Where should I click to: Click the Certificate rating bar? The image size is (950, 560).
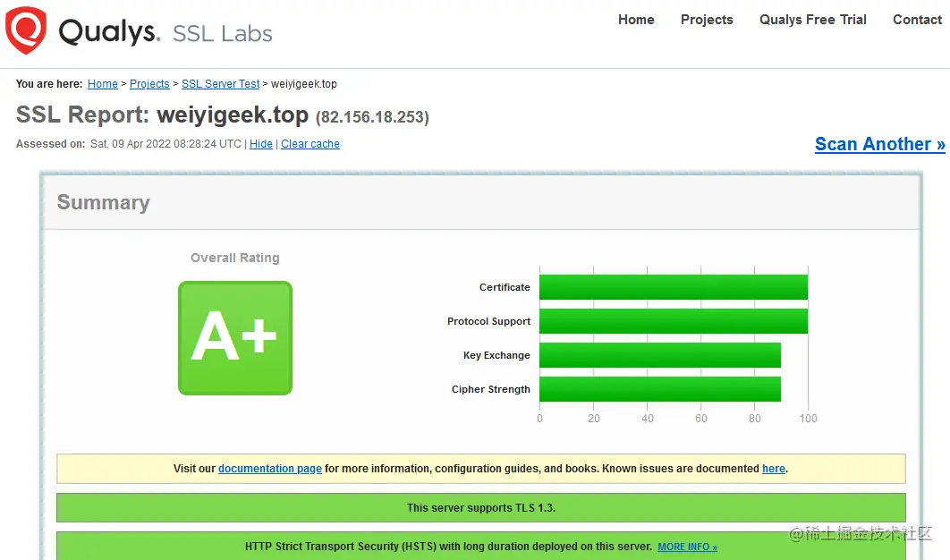tap(674, 286)
